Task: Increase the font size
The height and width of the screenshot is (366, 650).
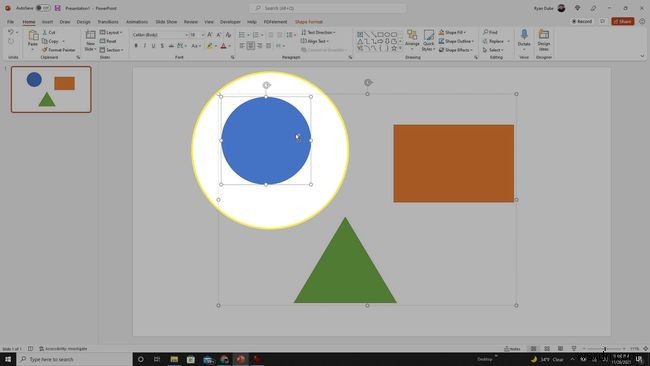Action: click(210, 35)
